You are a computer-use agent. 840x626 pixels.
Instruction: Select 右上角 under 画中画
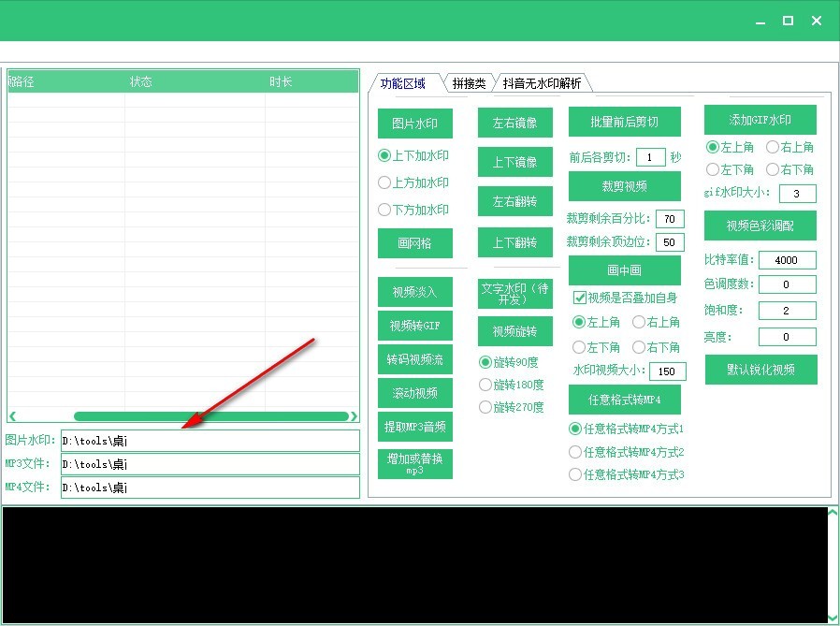(x=656, y=322)
